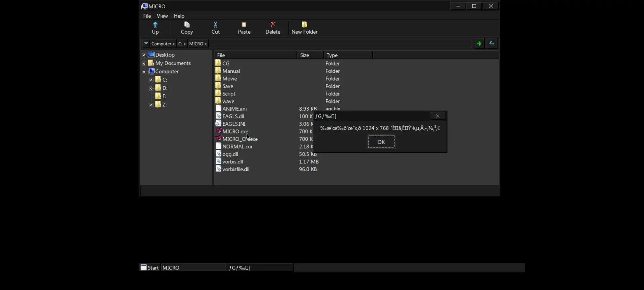Viewport: 644px width, 290px height.
Task: Select the Save folder icon
Action: pos(218,86)
